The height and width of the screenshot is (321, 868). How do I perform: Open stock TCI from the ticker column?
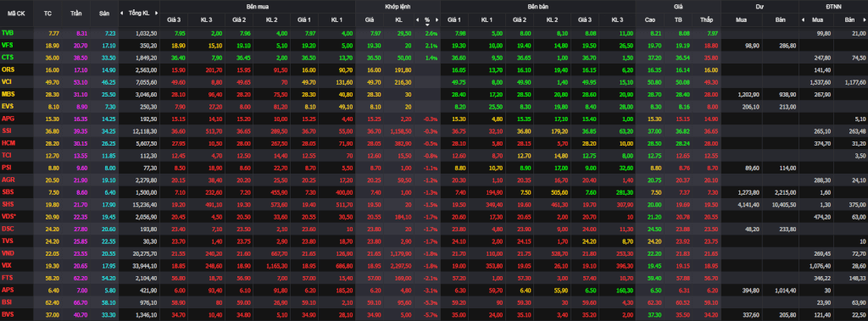click(7, 155)
